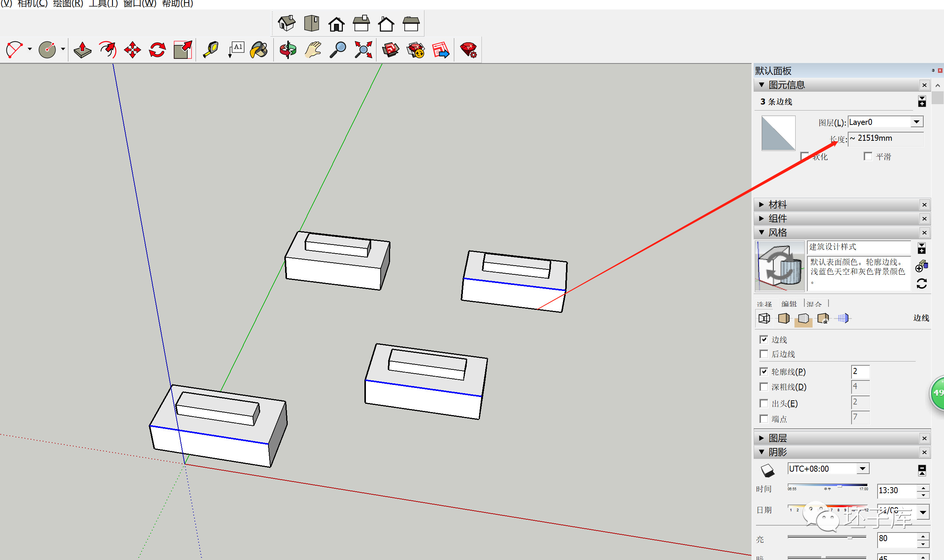Open the Face settings icon
The width and height of the screenshot is (944, 560).
pos(784,318)
